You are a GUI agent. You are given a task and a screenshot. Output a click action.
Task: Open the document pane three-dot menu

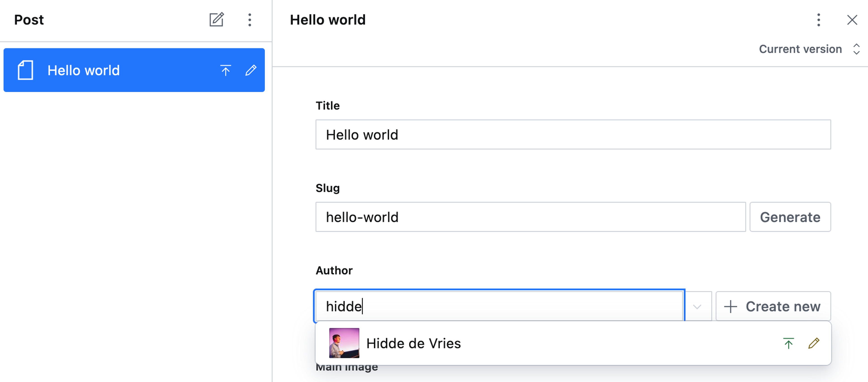818,20
